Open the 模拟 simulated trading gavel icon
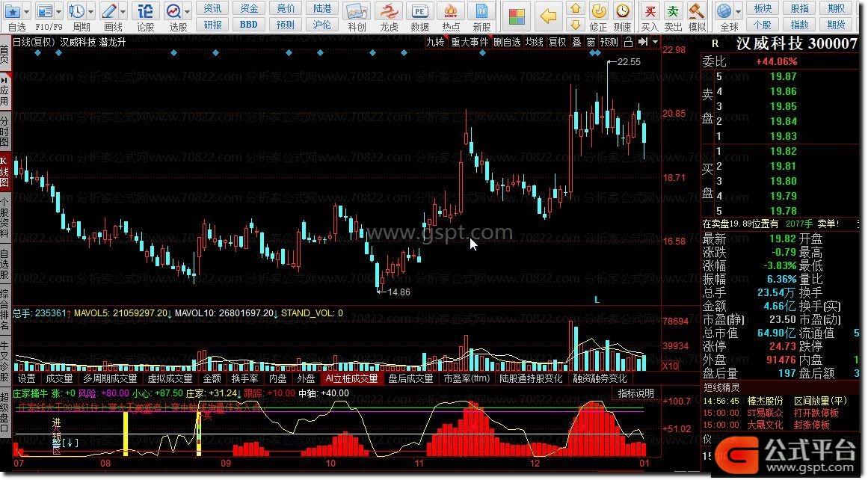This screenshot has width=868, height=480. click(696, 11)
